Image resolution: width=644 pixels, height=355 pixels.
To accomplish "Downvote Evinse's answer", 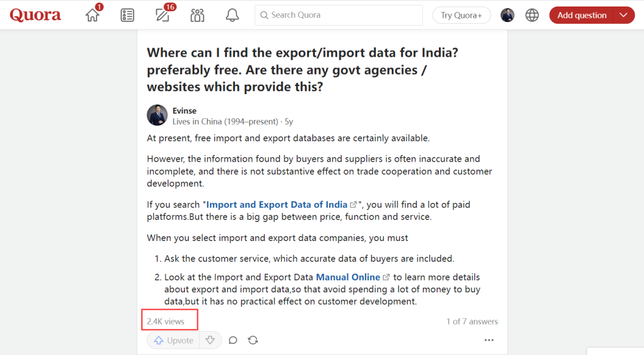I will click(210, 340).
